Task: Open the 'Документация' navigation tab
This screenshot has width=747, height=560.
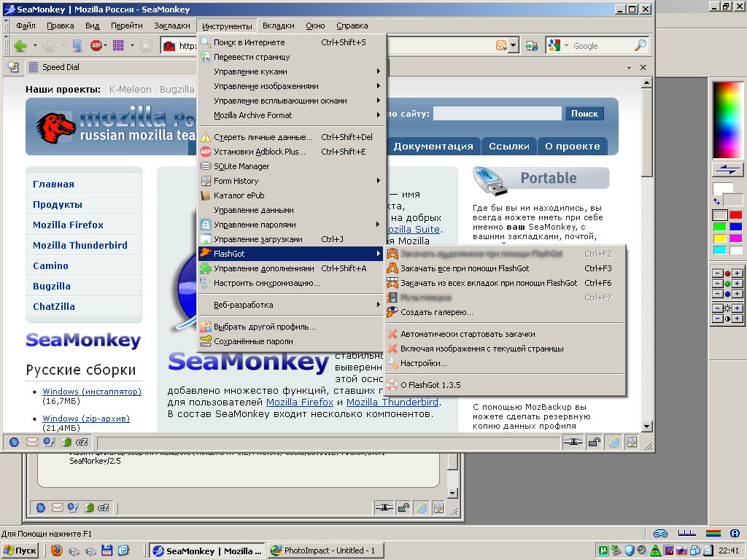Action: tap(433, 146)
